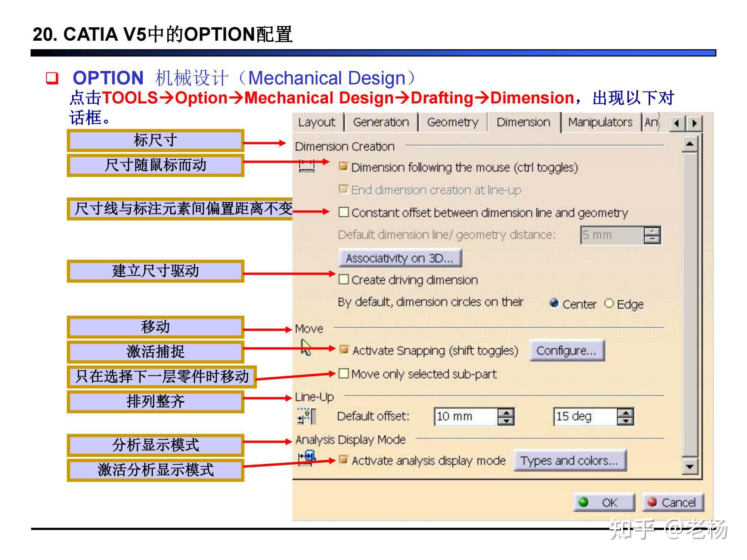Select the Edge radio button
The image size is (747, 560).
click(609, 303)
